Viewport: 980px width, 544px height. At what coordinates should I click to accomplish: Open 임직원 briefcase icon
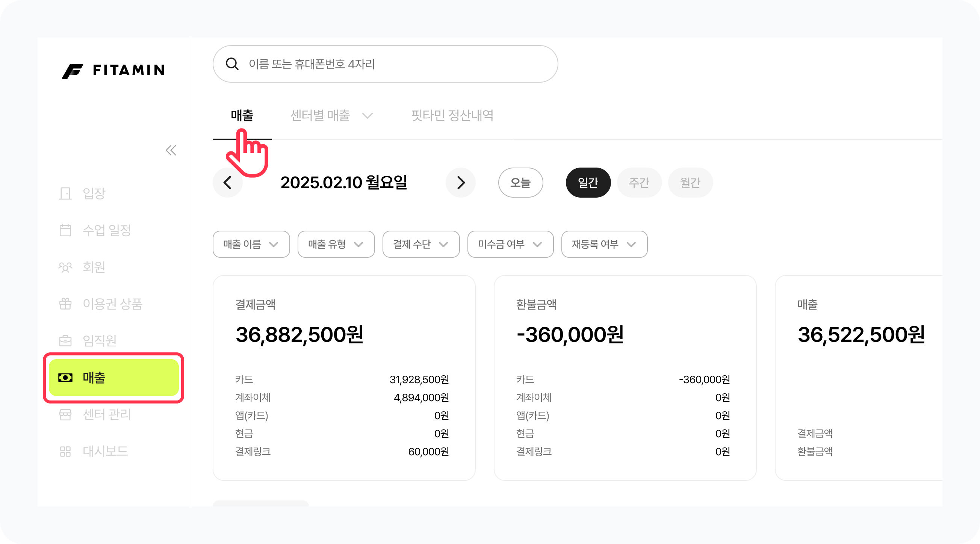click(x=65, y=340)
